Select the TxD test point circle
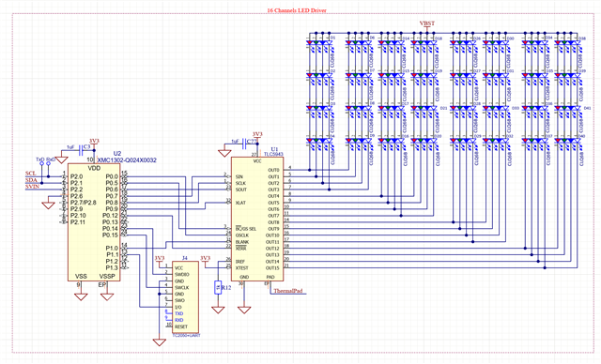The height and width of the screenshot is (364, 601). click(41, 163)
